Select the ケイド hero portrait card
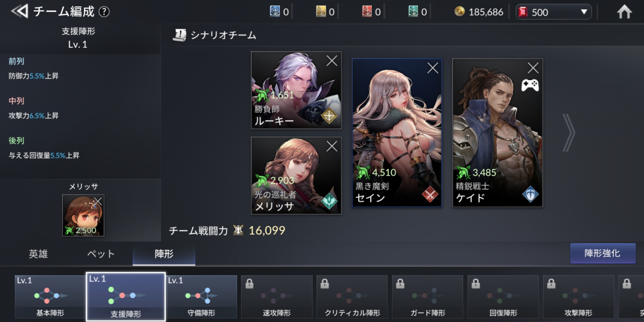644x322 pixels. (497, 132)
